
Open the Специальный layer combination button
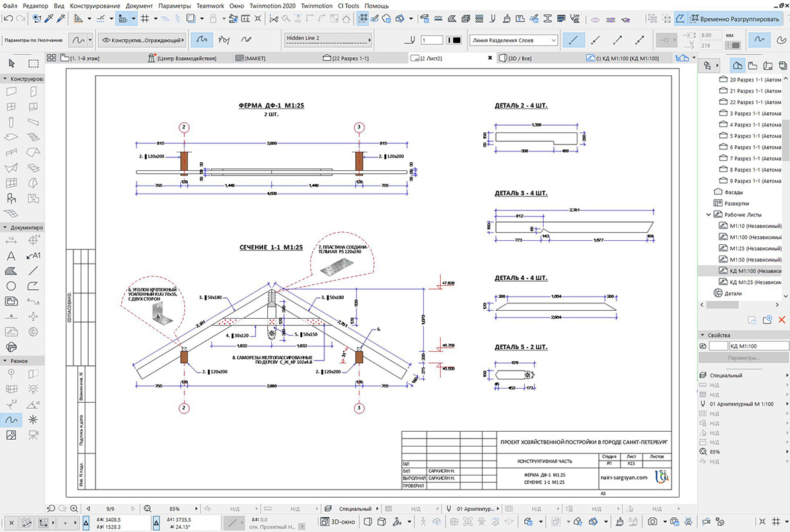(x=352, y=509)
